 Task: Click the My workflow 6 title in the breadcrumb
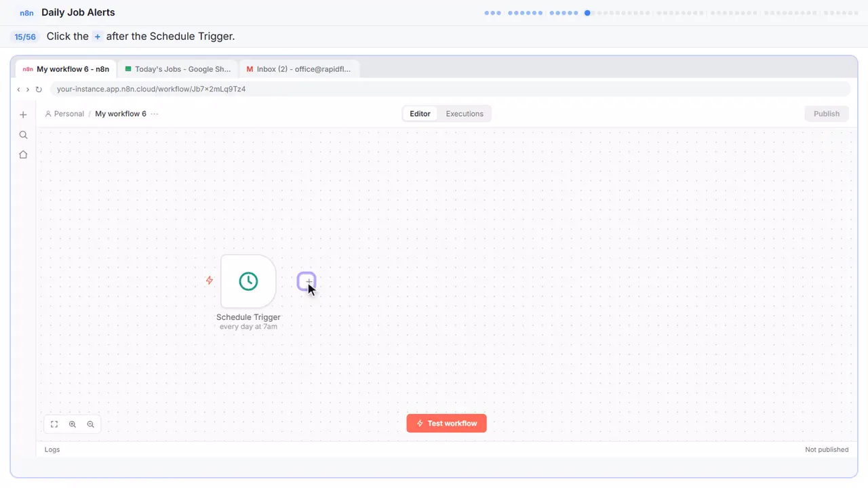coord(121,114)
